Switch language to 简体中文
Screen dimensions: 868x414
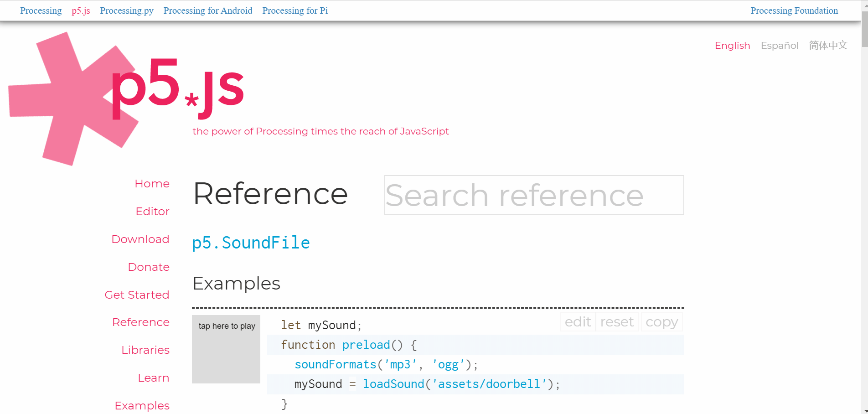pyautogui.click(x=828, y=45)
